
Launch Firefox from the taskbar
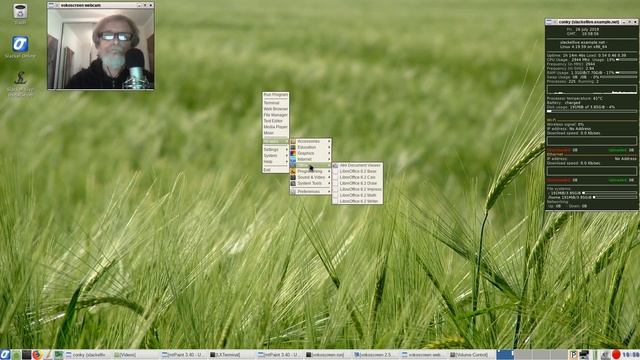coord(37,355)
